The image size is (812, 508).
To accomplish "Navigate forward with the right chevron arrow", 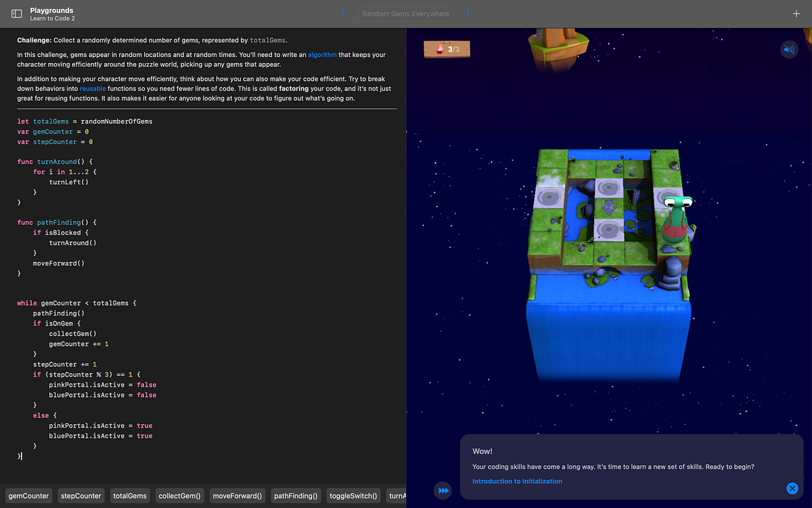I will [468, 13].
